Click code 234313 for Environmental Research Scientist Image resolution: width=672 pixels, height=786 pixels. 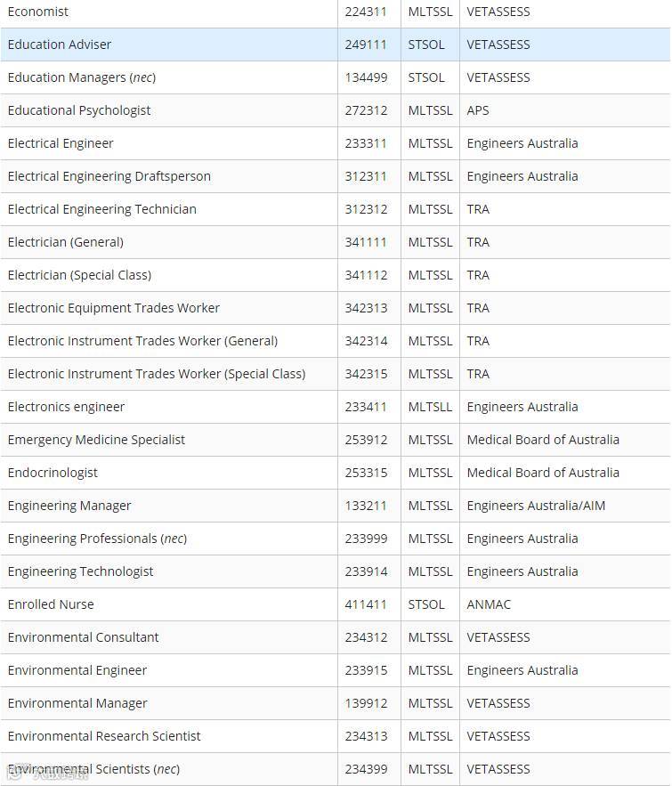366,736
